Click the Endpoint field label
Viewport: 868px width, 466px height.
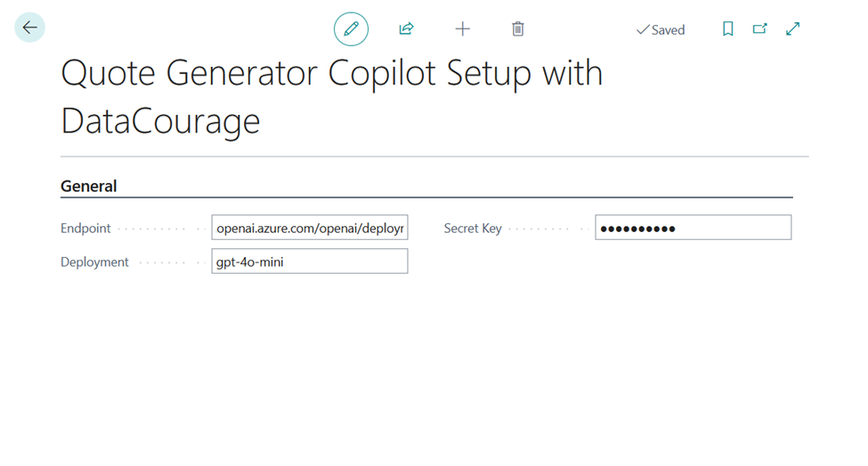click(86, 229)
